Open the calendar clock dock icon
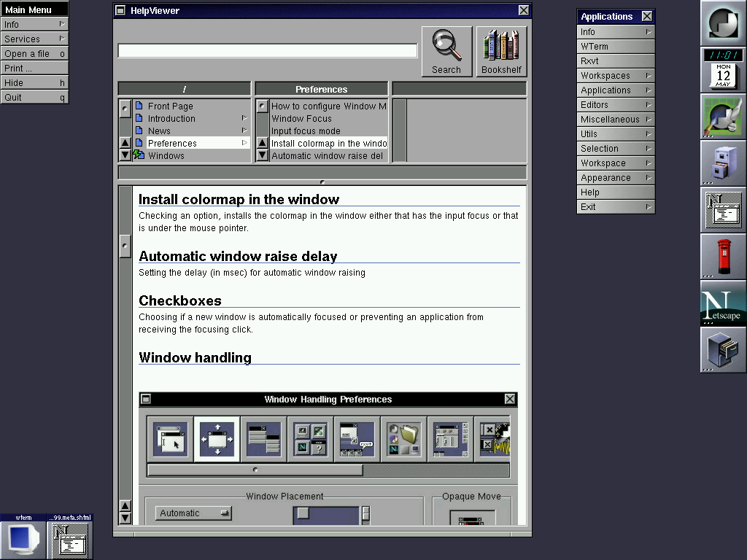Image resolution: width=747 pixels, height=560 pixels. [x=723, y=69]
